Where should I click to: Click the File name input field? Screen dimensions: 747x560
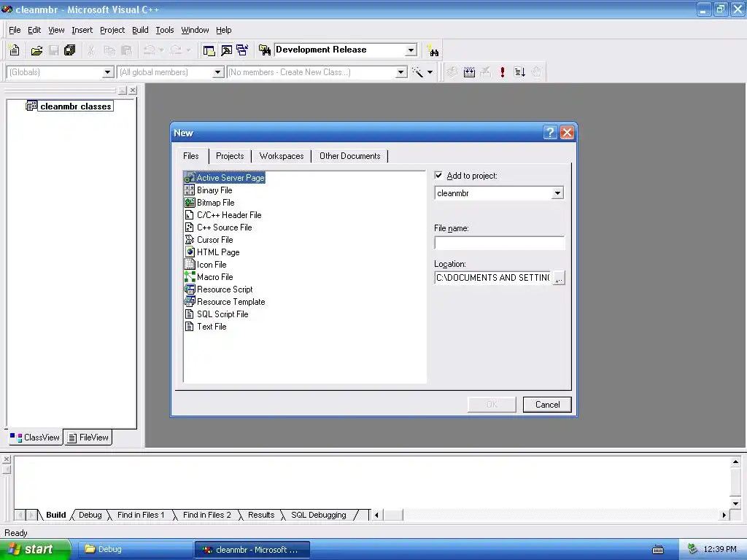tap(499, 243)
